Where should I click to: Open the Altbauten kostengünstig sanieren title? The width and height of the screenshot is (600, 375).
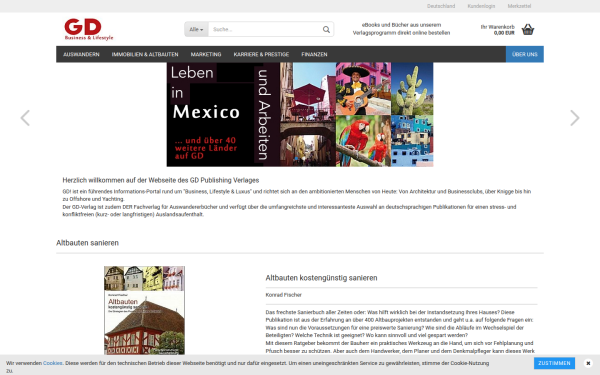pyautogui.click(x=321, y=278)
